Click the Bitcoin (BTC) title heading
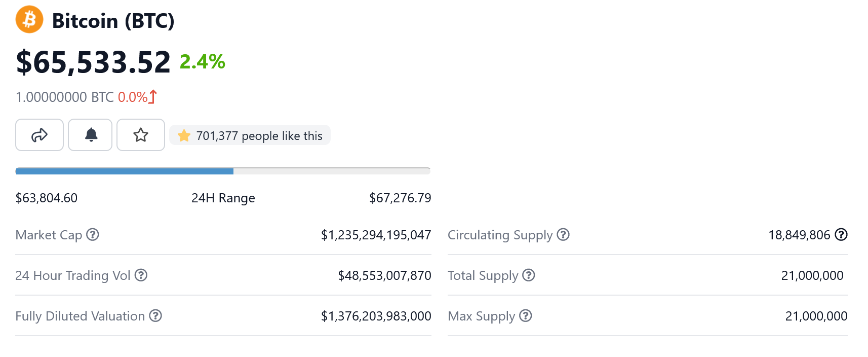This screenshot has width=868, height=357. (x=113, y=21)
